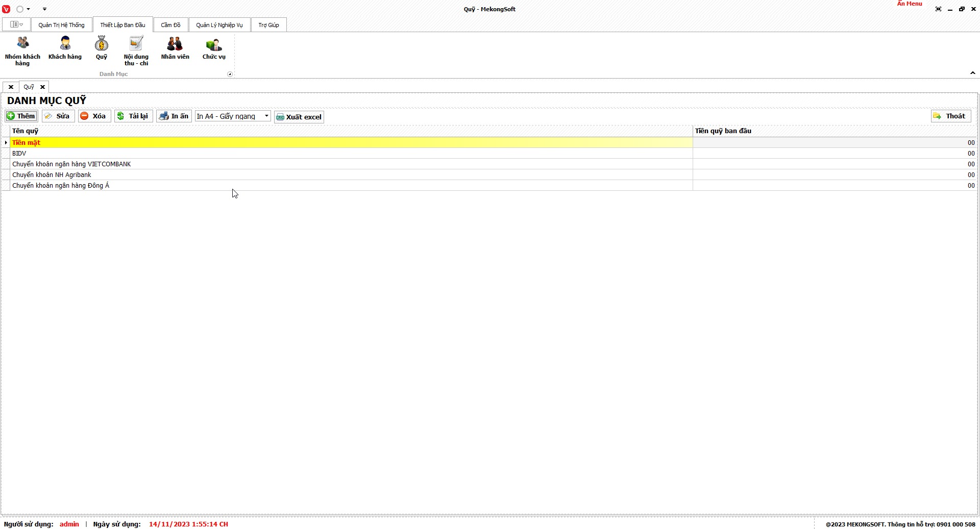This screenshot has height=529, width=980.
Task: Click the Sửa edit button
Action: pos(58,116)
